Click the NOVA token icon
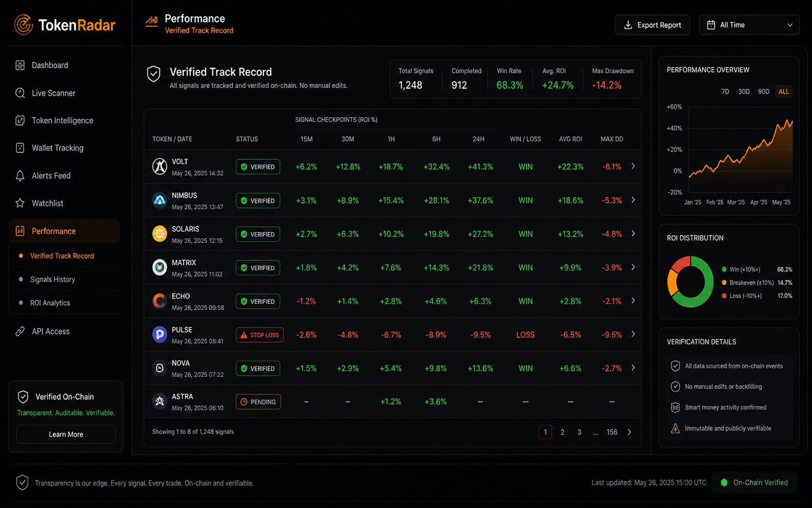This screenshot has height=508, width=812. pyautogui.click(x=160, y=368)
